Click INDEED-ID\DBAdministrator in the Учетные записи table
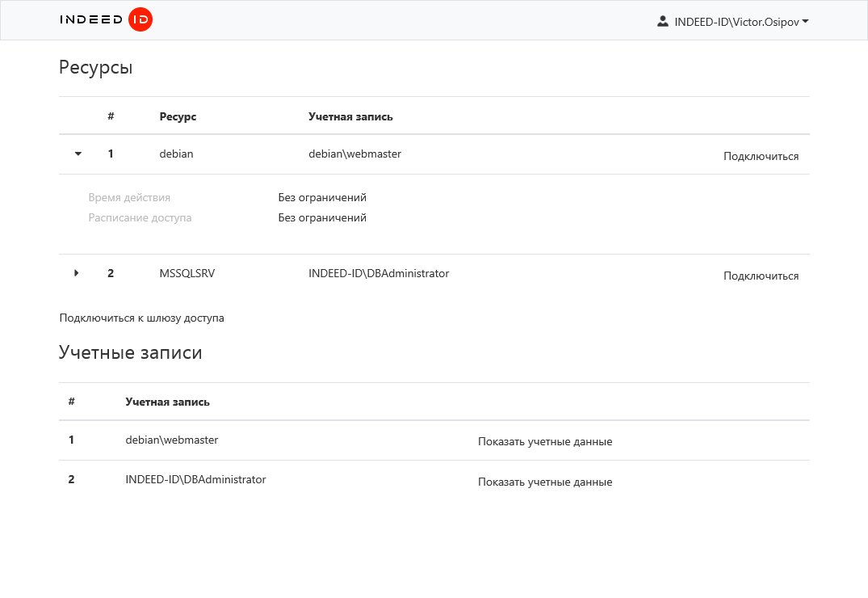The image size is (868, 598). [195, 479]
